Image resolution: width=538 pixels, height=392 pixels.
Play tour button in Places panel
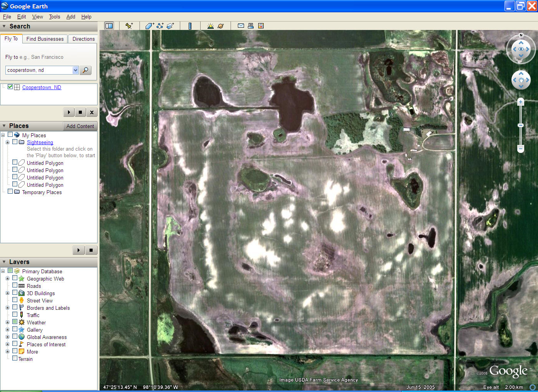coord(78,250)
